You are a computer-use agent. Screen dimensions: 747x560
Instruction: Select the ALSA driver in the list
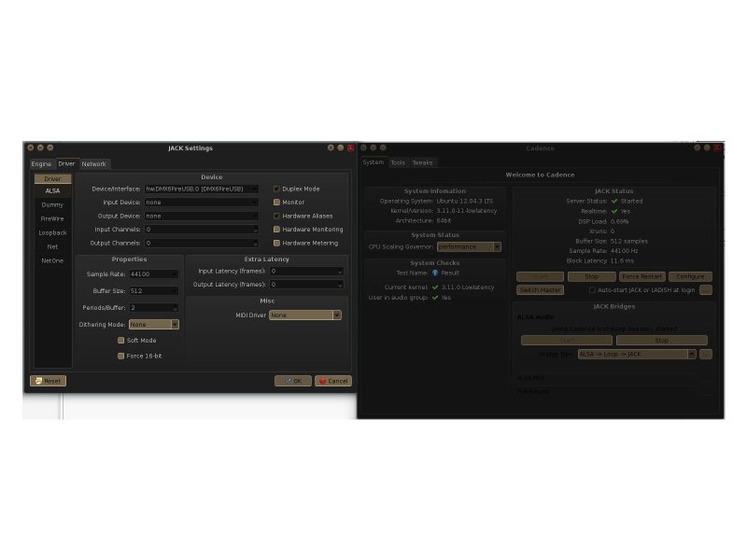pos(53,191)
